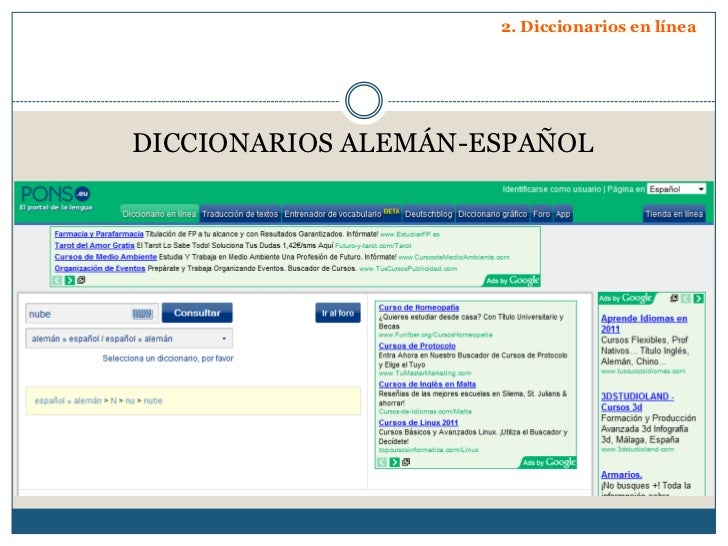The image size is (728, 546).
Task: Click the www.TuMasterMarketing.com URL text
Action: pos(425,373)
